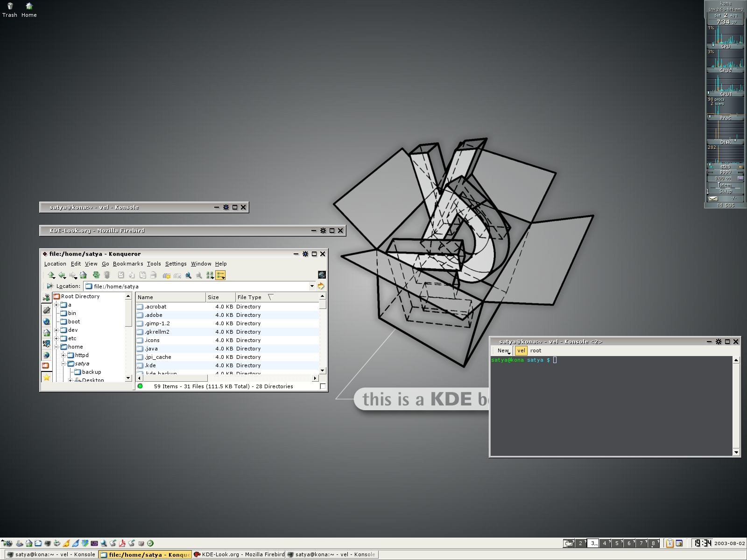Select the 'backup' folder in tree

click(88, 372)
